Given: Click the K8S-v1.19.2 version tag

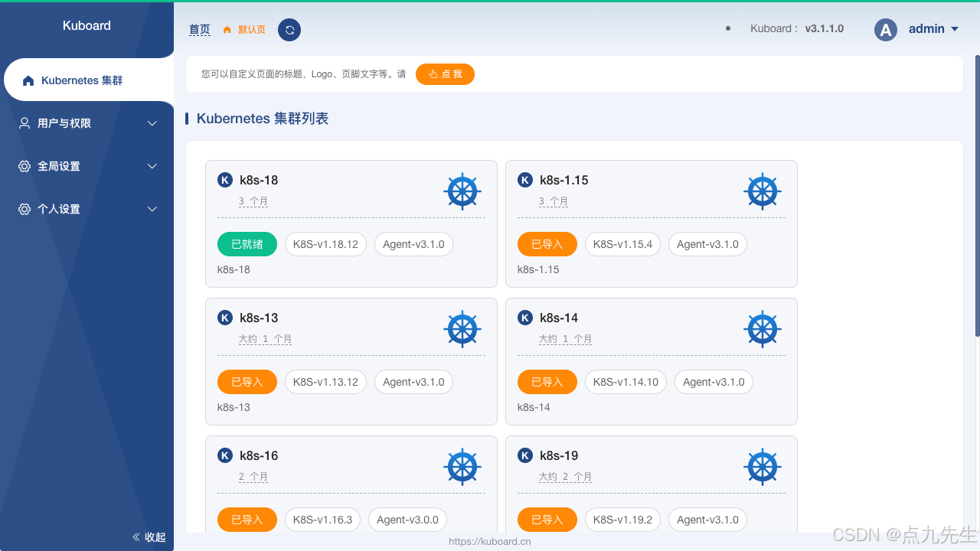Looking at the screenshot, I should (622, 520).
